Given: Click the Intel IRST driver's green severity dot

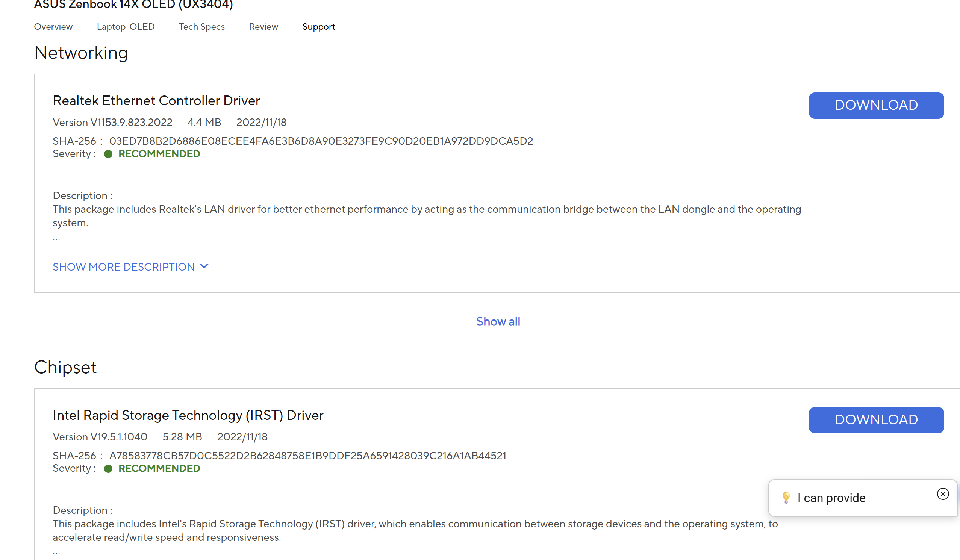Looking at the screenshot, I should 108,469.
